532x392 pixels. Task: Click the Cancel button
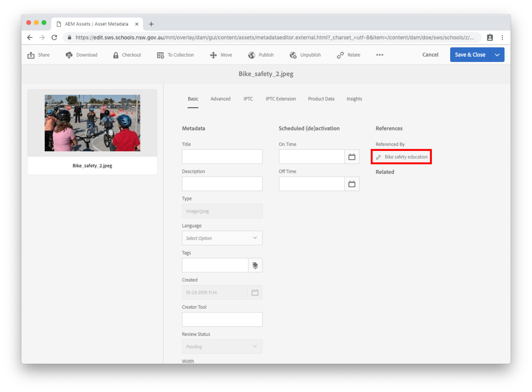pos(430,55)
